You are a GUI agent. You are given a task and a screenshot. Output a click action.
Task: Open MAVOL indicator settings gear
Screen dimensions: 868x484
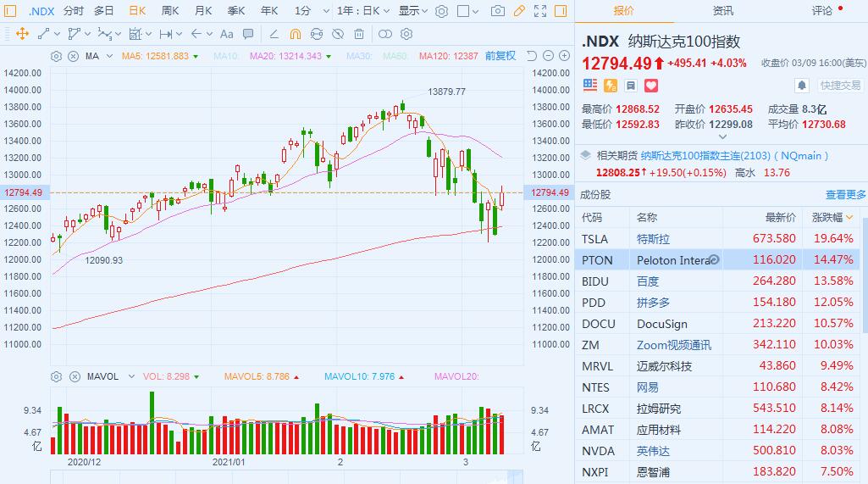pos(56,376)
